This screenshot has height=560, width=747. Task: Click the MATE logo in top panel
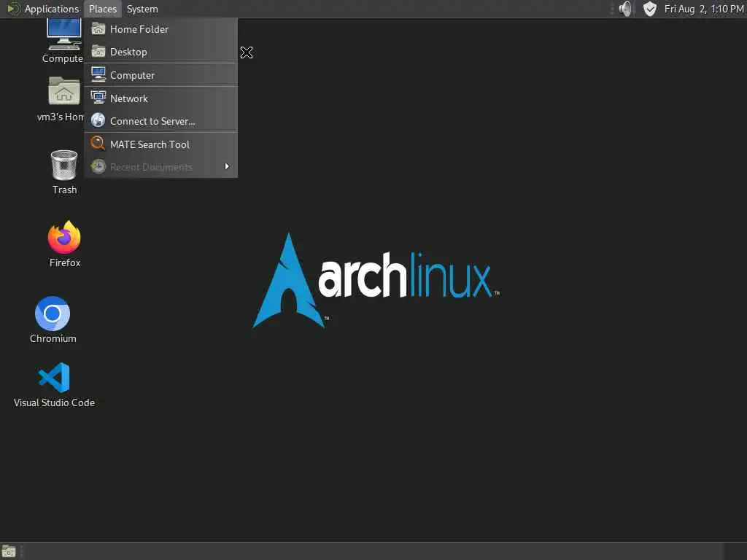[x=13, y=9]
